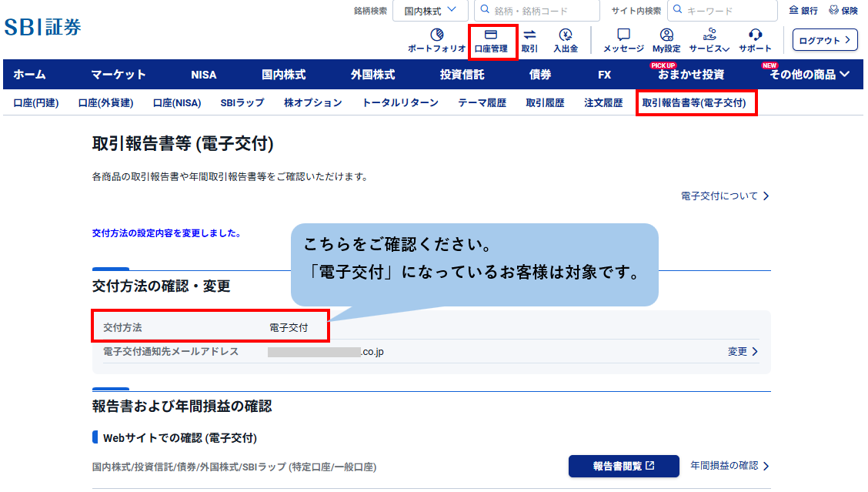Image resolution: width=868 pixels, height=492 pixels.
Task: Open 投資信託 in main navigation
Action: tap(462, 74)
